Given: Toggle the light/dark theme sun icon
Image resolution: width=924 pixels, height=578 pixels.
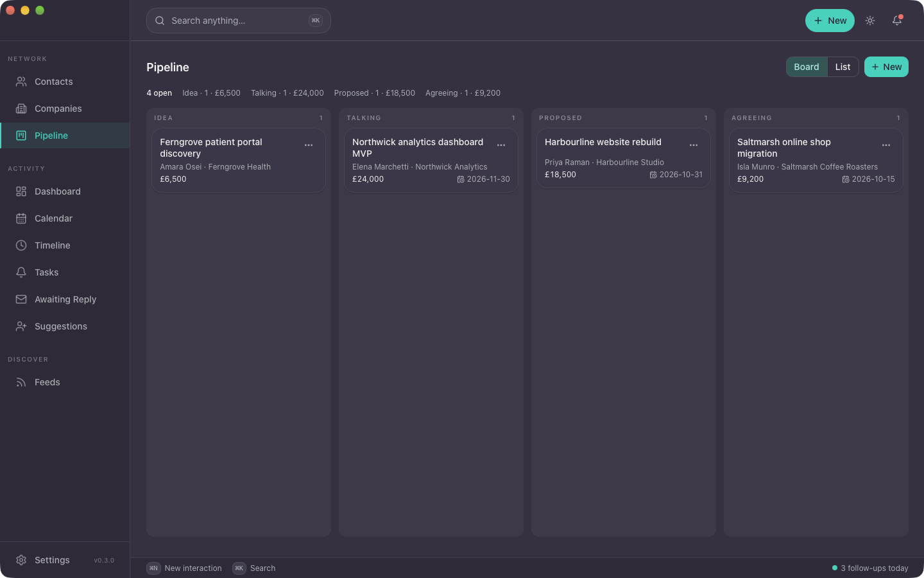Looking at the screenshot, I should coord(870,21).
